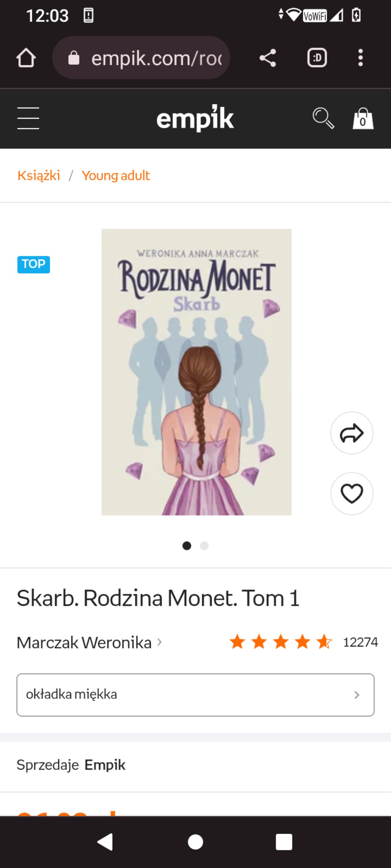This screenshot has width=391, height=868.
Task: Tap the browser home icon
Action: pyautogui.click(x=26, y=58)
